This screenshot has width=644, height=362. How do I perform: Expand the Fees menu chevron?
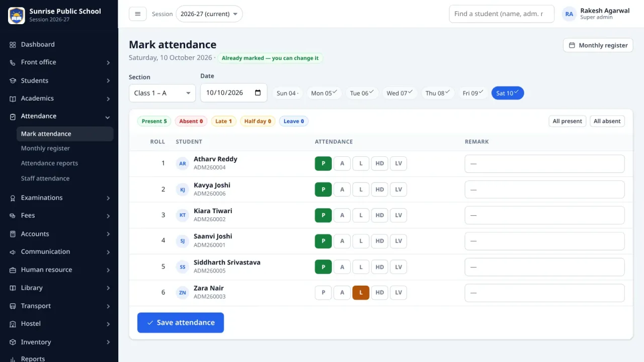pos(108,216)
